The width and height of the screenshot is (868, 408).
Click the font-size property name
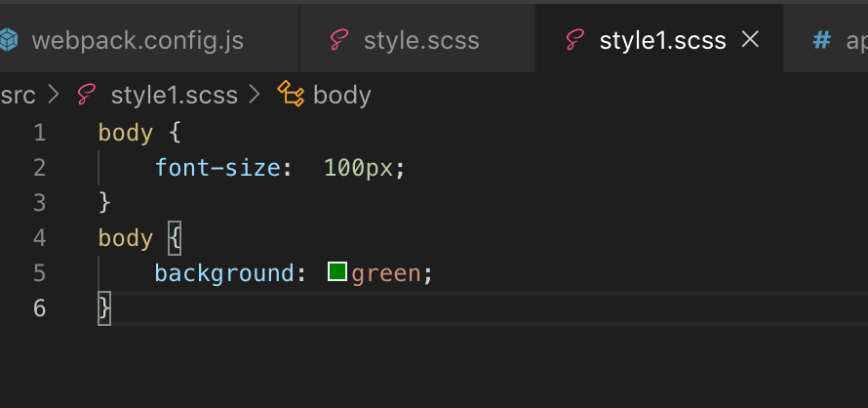(x=218, y=168)
